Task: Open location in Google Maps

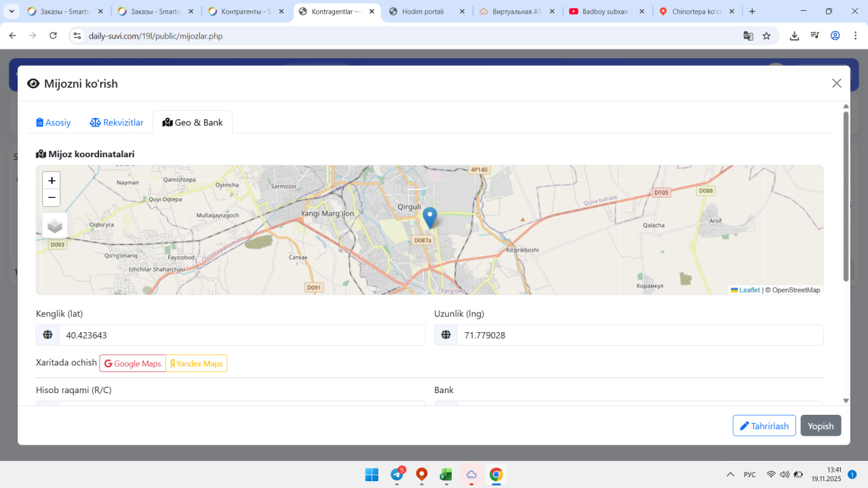Action: pos(133,364)
